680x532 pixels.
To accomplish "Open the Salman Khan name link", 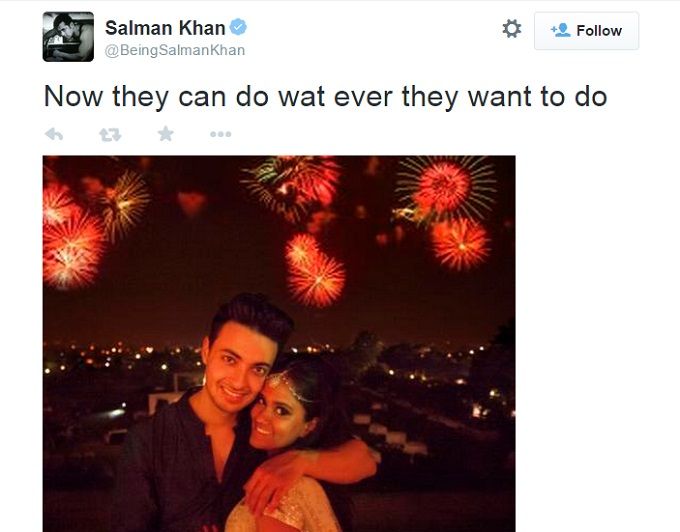I will [165, 28].
